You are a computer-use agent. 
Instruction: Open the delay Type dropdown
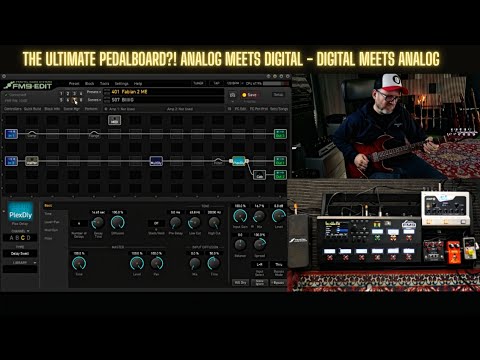click(x=20, y=254)
